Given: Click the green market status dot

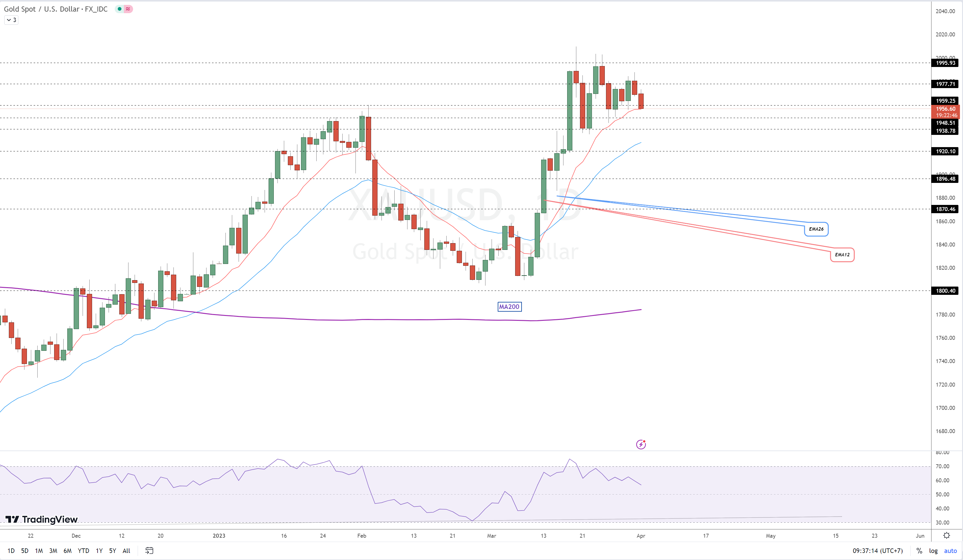Looking at the screenshot, I should tap(120, 9).
